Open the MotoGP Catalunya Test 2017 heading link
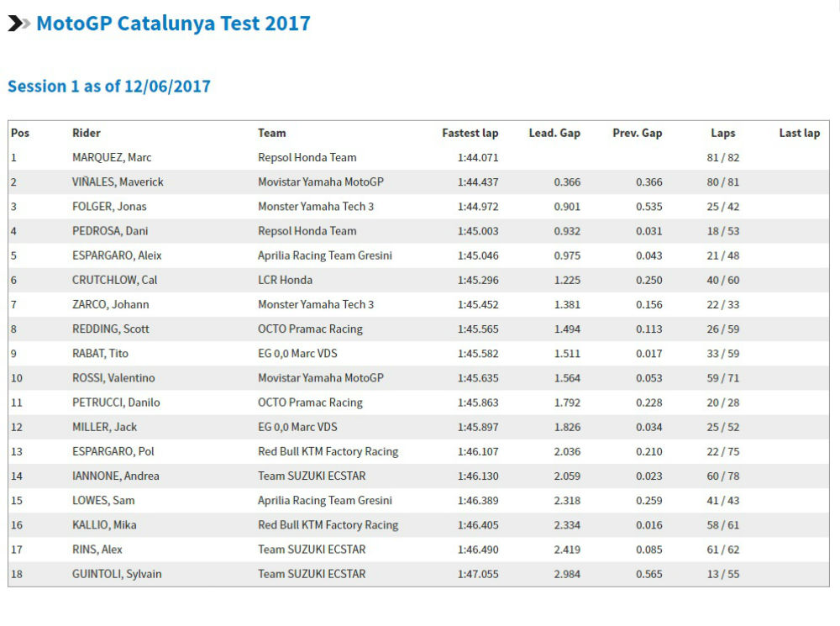 pyautogui.click(x=173, y=24)
